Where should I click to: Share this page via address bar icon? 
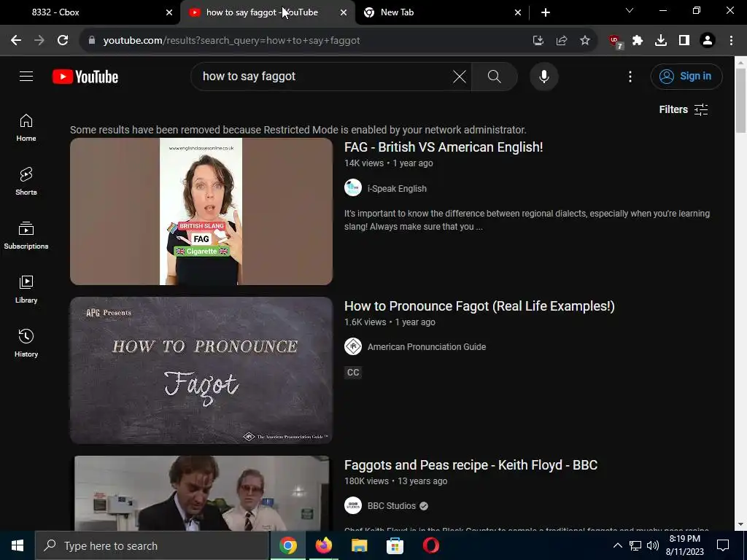point(562,41)
